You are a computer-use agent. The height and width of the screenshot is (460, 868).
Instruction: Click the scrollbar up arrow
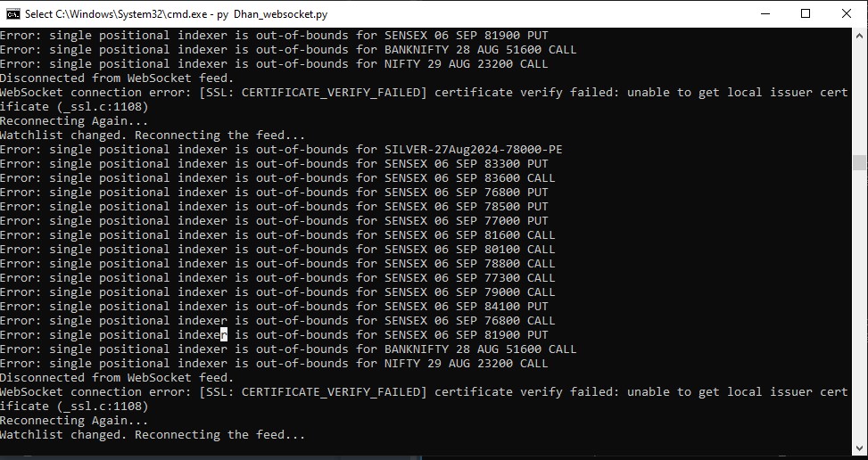pos(859,34)
